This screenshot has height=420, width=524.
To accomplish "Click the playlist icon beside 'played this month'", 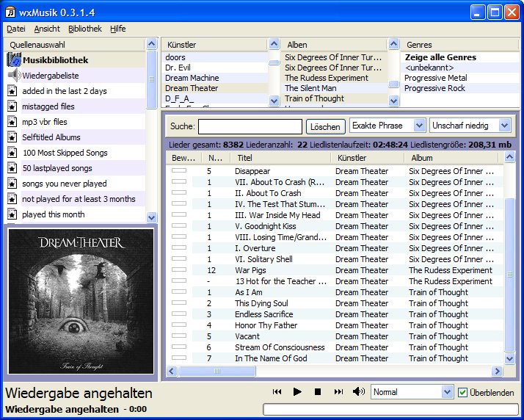I will tap(12, 214).
